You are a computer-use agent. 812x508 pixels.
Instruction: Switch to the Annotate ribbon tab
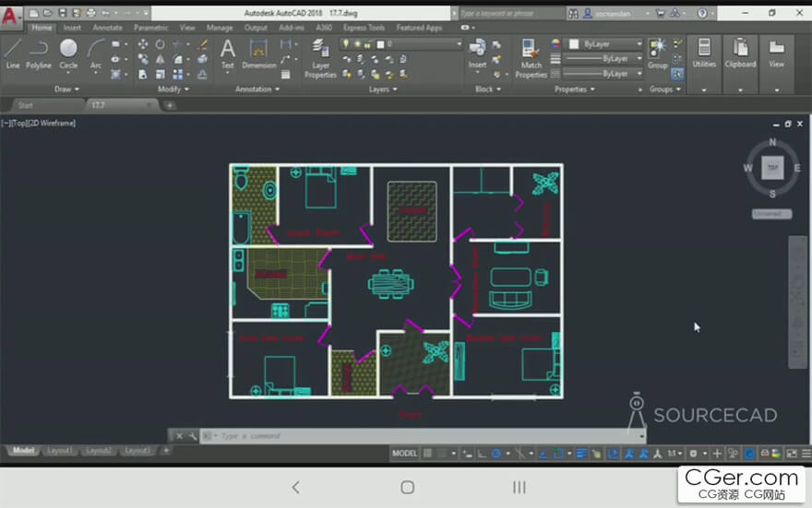point(107,28)
